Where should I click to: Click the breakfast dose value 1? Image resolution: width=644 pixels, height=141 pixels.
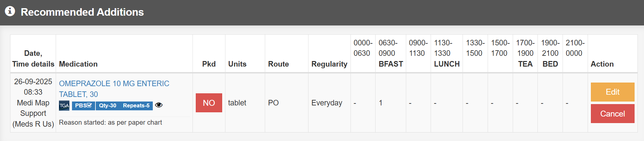[x=380, y=103]
